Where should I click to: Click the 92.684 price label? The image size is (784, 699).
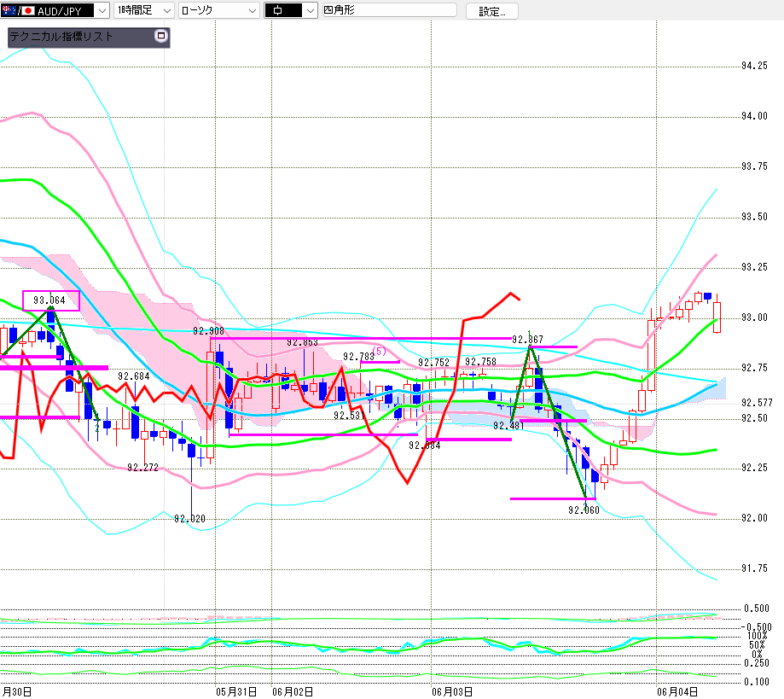pos(133,376)
